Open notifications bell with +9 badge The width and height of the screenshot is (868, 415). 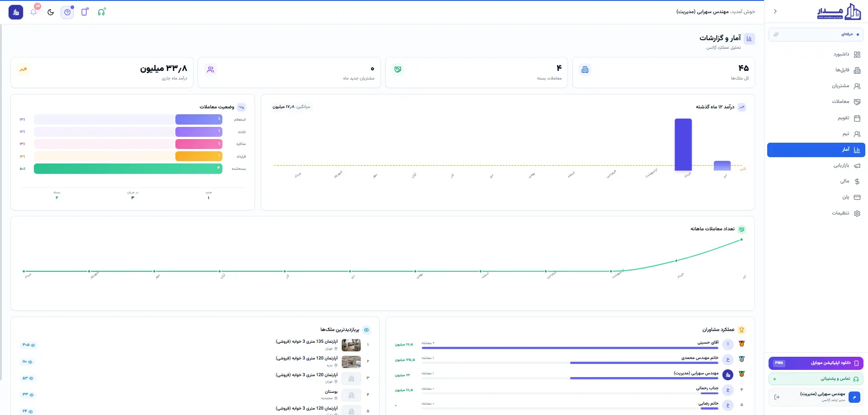coord(34,12)
